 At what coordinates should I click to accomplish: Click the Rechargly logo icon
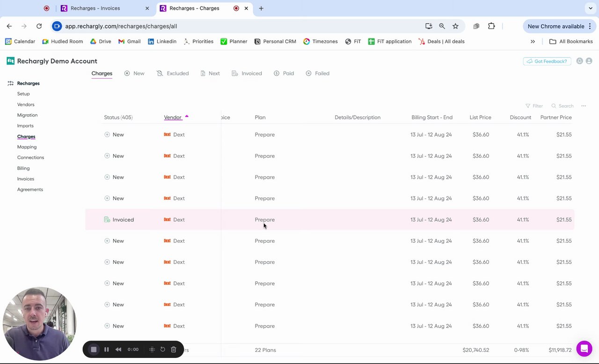tap(10, 61)
